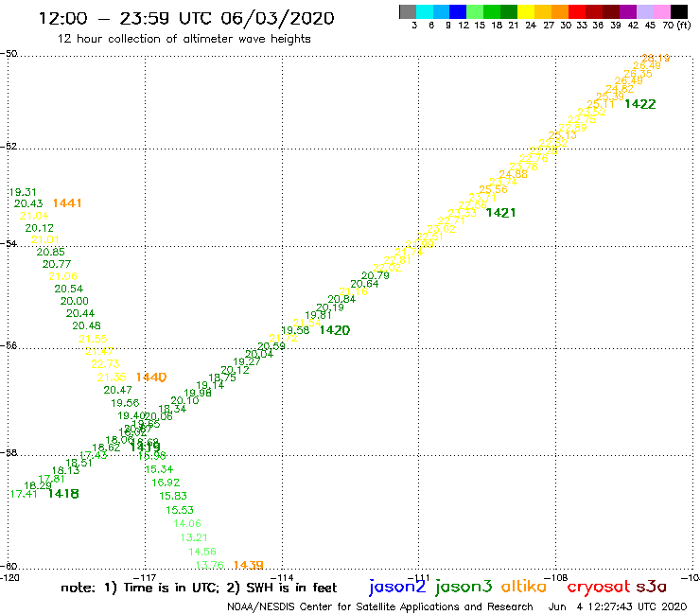Screen dimensions: 700x615
Task: Click the latitude axis label -52
Action: tap(9, 146)
